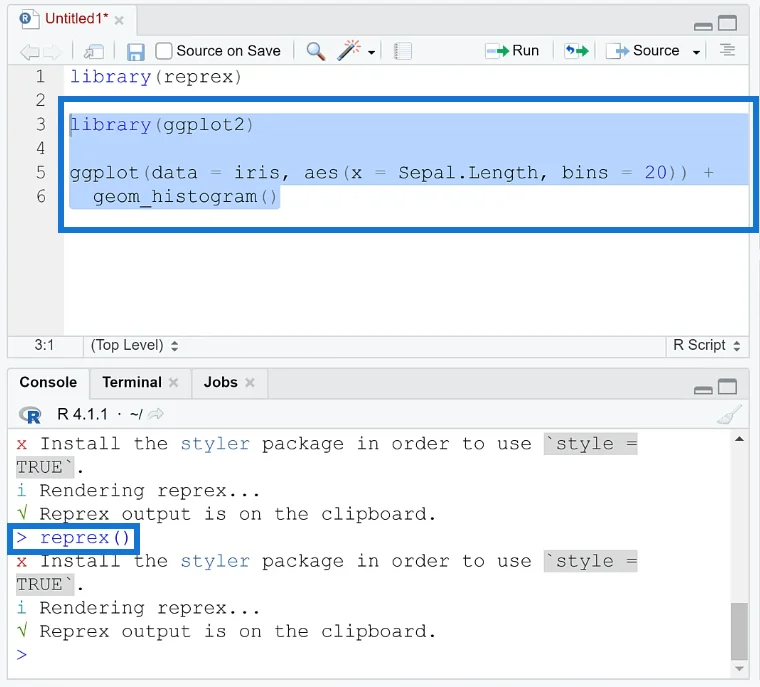This screenshot has height=687, width=760.
Task: Re-run previous code region icon
Action: (576, 50)
